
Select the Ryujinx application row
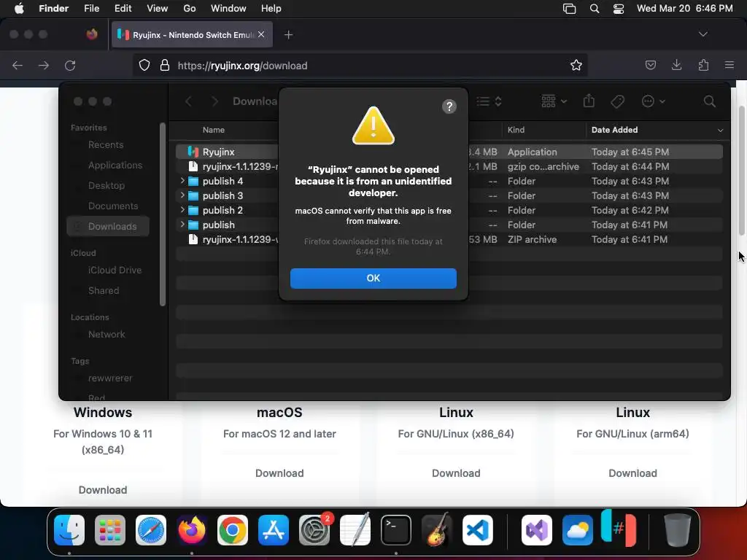pos(449,152)
